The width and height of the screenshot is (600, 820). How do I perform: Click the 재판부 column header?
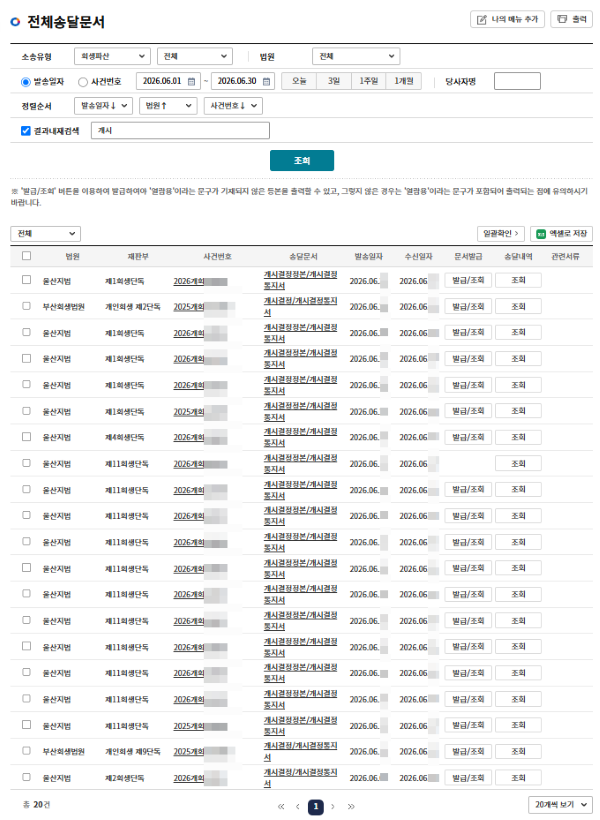coord(138,256)
